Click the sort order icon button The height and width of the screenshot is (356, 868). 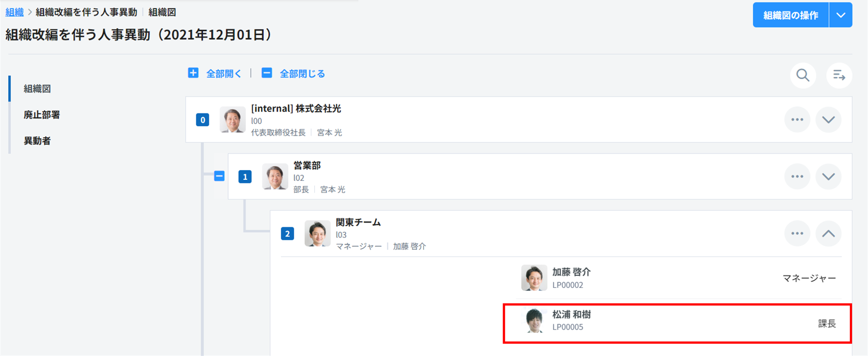coord(839,76)
